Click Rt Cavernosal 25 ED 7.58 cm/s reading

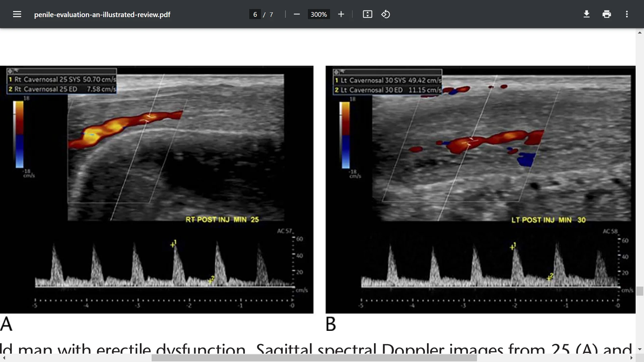coord(62,89)
